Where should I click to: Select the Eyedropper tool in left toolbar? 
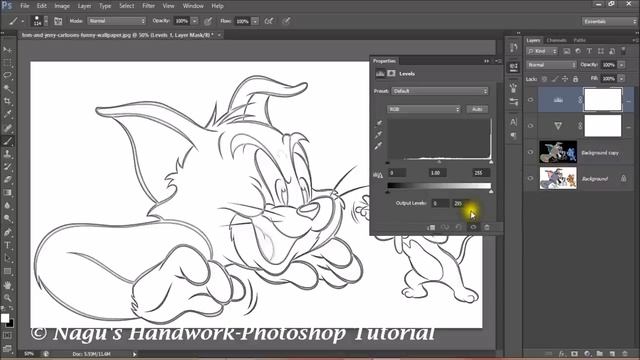(7, 115)
